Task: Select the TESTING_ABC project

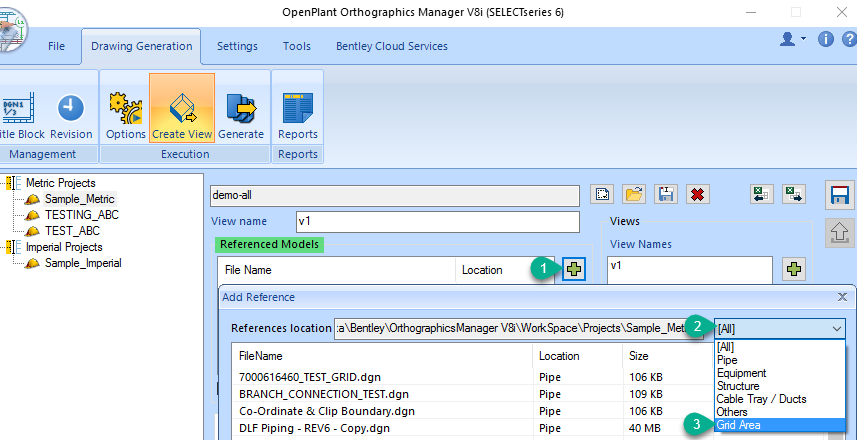Action: coord(81,215)
